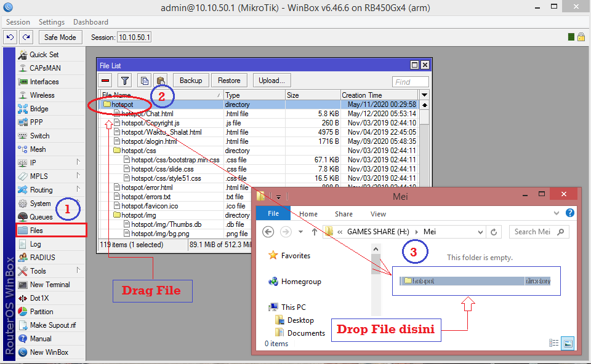The height and width of the screenshot is (364, 591).
Task: Refresh the Explorer folder view
Action: coord(494,232)
